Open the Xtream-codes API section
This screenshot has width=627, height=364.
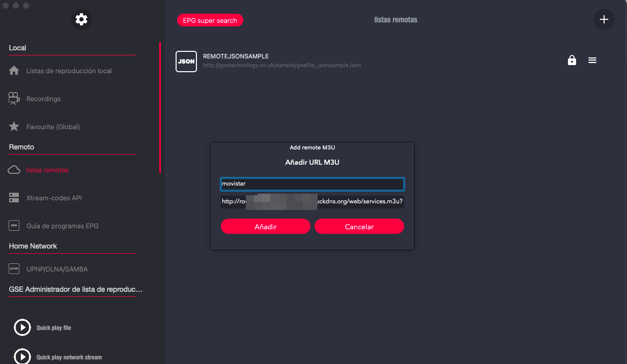click(54, 198)
